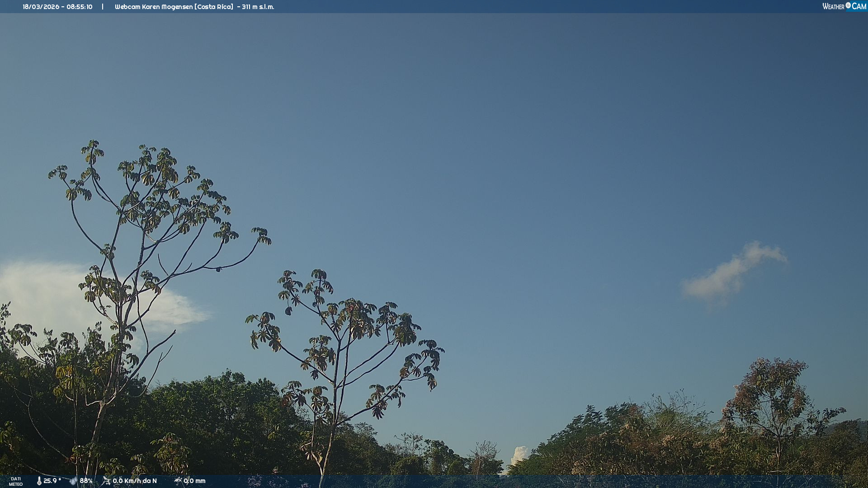Viewport: 868px width, 488px height.
Task: Click the 25.9° temperature reading
Action: tap(52, 481)
